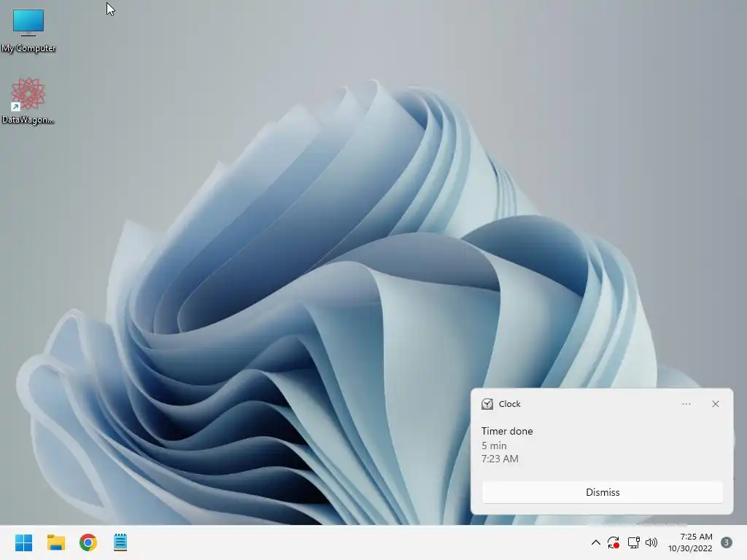Click the 7:23 AM notification time
Image resolution: width=747 pixels, height=560 pixels.
coord(500,459)
